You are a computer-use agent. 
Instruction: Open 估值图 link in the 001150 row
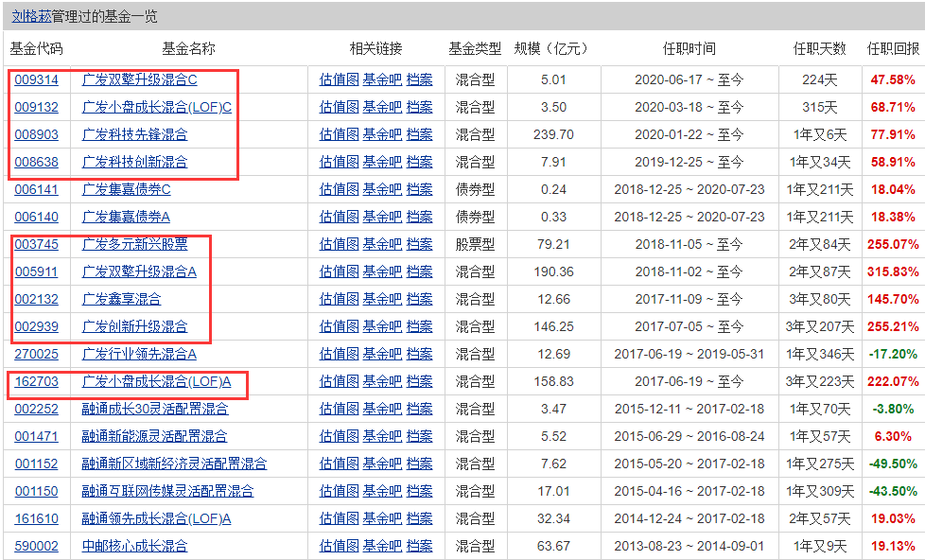(340, 491)
